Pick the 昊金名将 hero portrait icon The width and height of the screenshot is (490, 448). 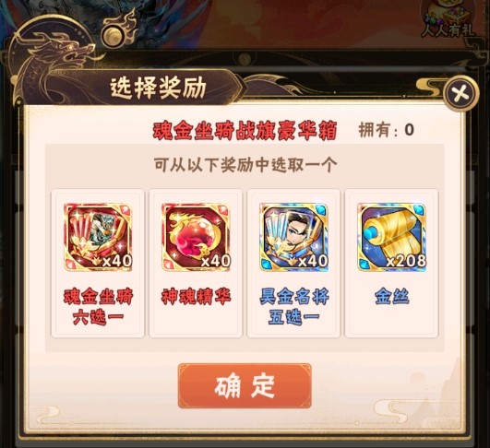(293, 237)
